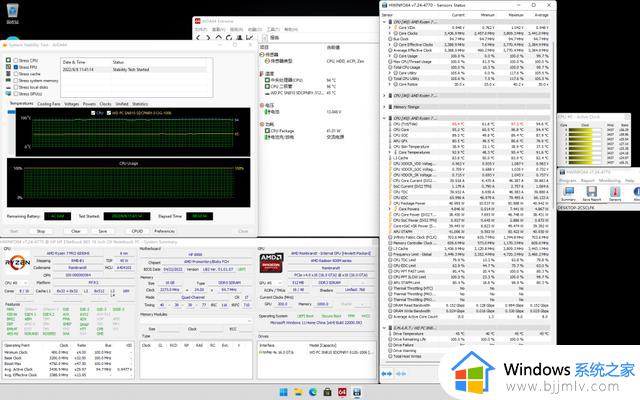Click the CPUID button
Screen dimensions: 640x400
pyautogui.click(x=137, y=231)
